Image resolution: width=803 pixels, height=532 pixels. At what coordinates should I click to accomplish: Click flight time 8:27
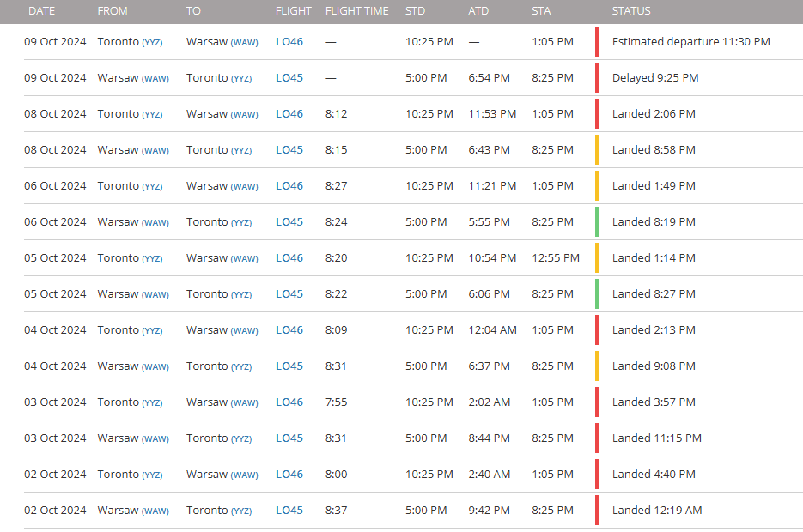pos(336,185)
